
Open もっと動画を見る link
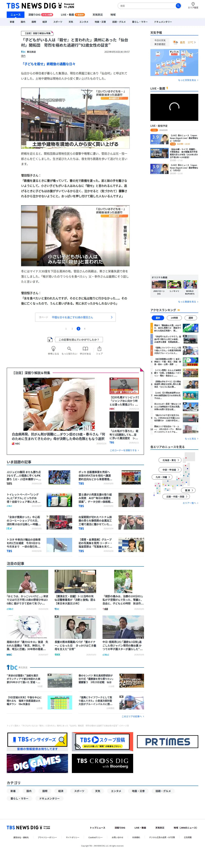click(188, 302)
